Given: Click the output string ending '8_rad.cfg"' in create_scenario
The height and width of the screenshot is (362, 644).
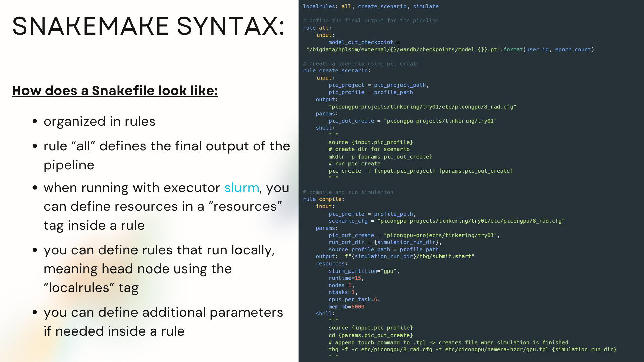Looking at the screenshot, I should coord(422,107).
